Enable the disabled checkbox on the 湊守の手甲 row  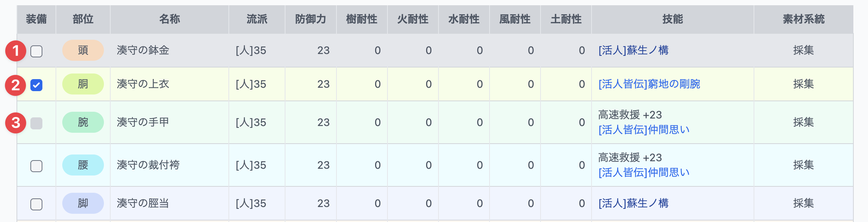click(36, 122)
